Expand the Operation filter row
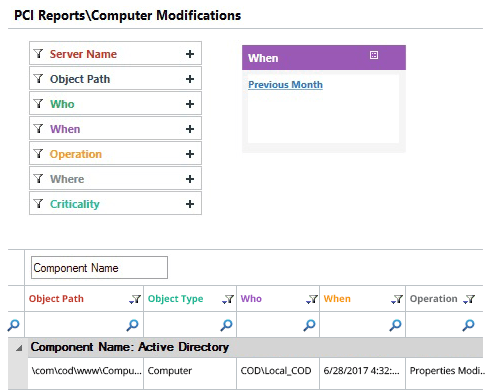Viewport: 500px width, 390px height. coord(115,154)
